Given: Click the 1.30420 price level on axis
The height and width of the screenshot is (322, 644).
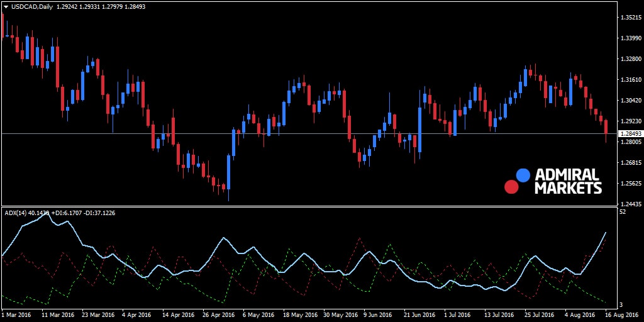Looking at the screenshot, I should click(630, 101).
